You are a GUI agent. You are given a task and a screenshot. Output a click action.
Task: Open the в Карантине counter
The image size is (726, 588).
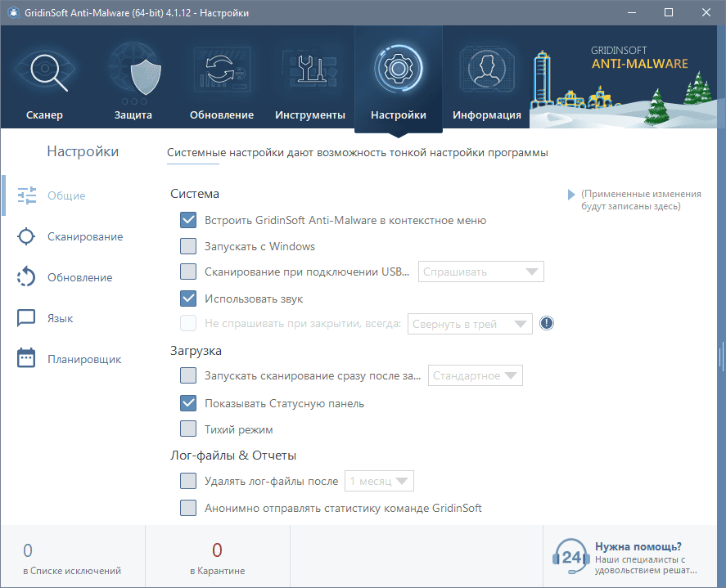217,559
